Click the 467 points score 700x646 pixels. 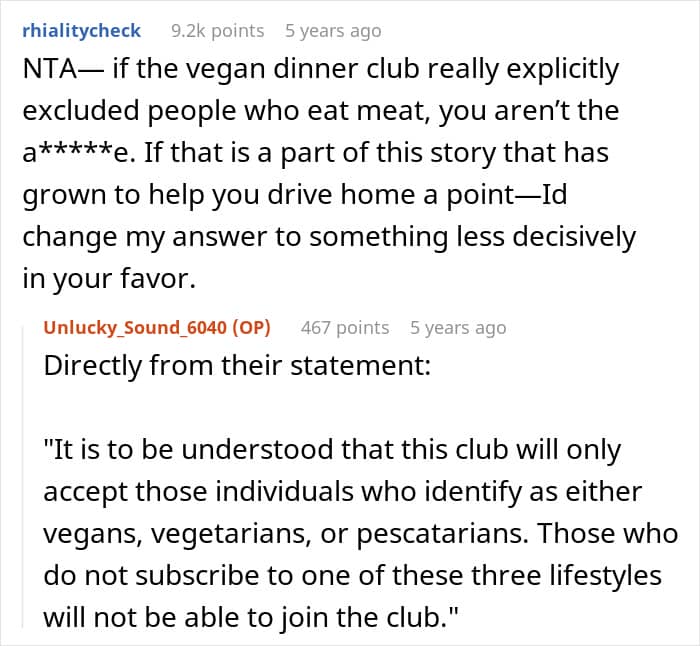click(345, 327)
